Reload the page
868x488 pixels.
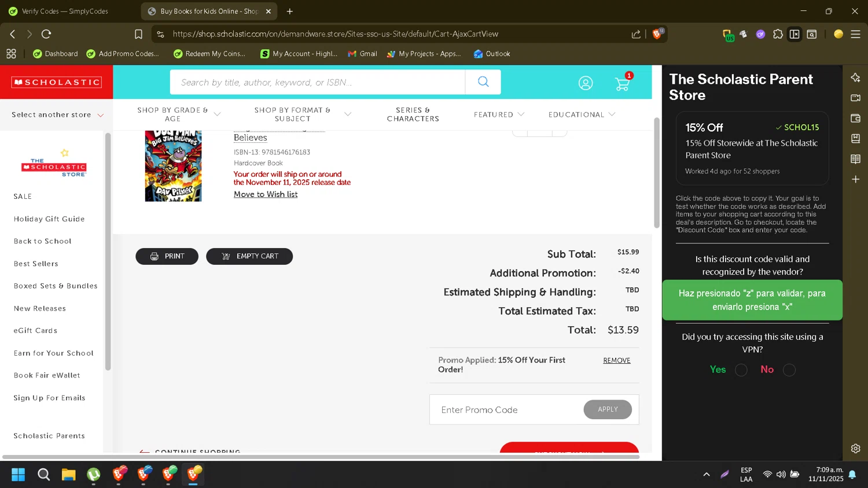coord(47,34)
